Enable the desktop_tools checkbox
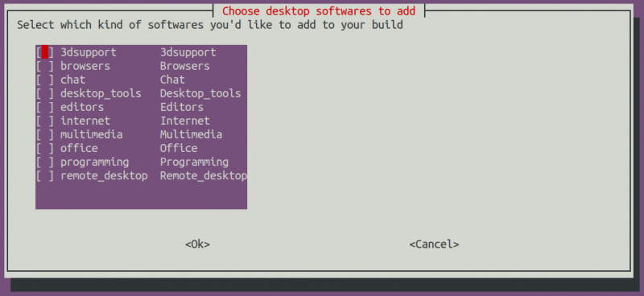This screenshot has width=644, height=296. pos(45,93)
